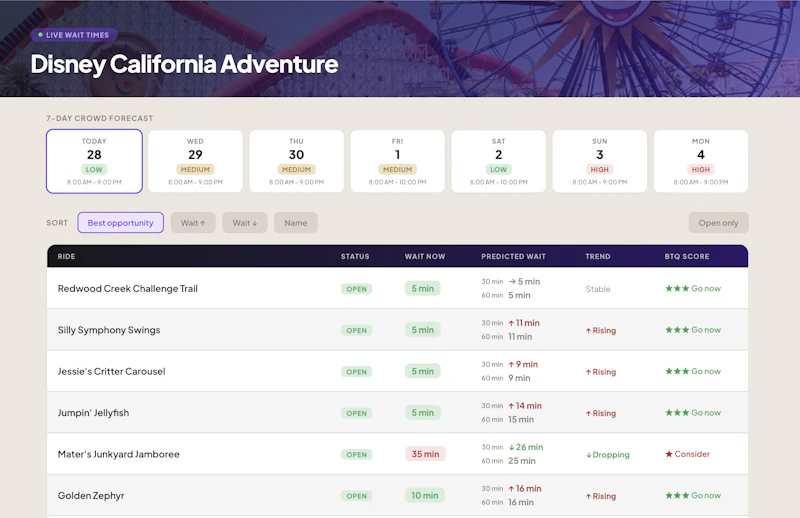Click OPEN status for Golden Zephyr

pyautogui.click(x=357, y=496)
